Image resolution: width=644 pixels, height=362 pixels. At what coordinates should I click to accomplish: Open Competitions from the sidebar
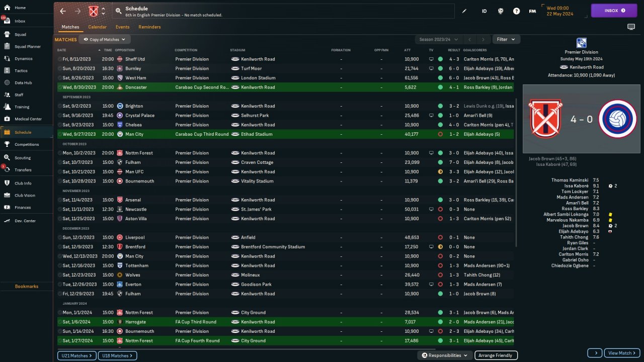[26, 144]
